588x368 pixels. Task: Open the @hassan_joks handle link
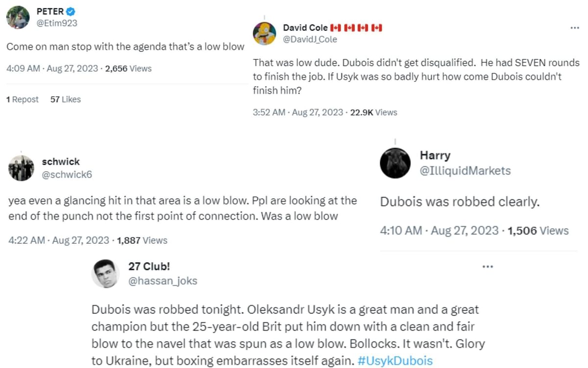coord(163,281)
